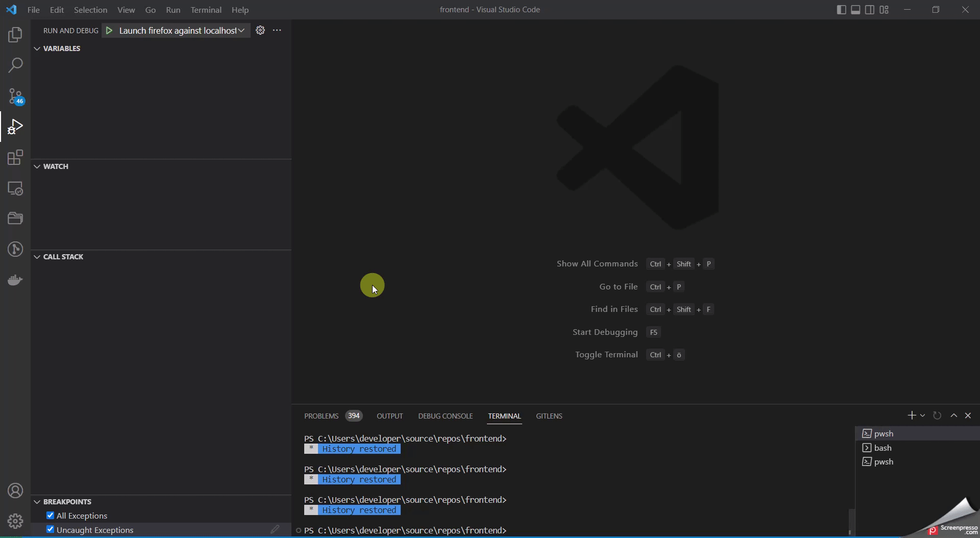Close the bottom panel

tap(968, 415)
